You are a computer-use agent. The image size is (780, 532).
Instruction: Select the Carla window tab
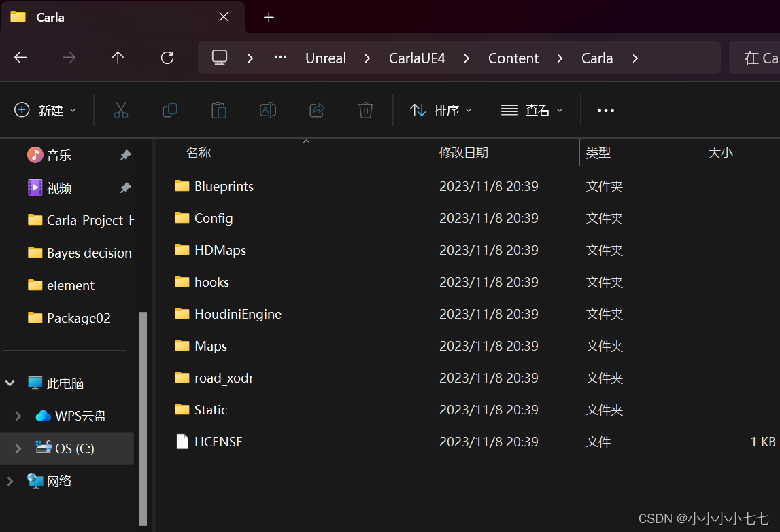click(123, 18)
